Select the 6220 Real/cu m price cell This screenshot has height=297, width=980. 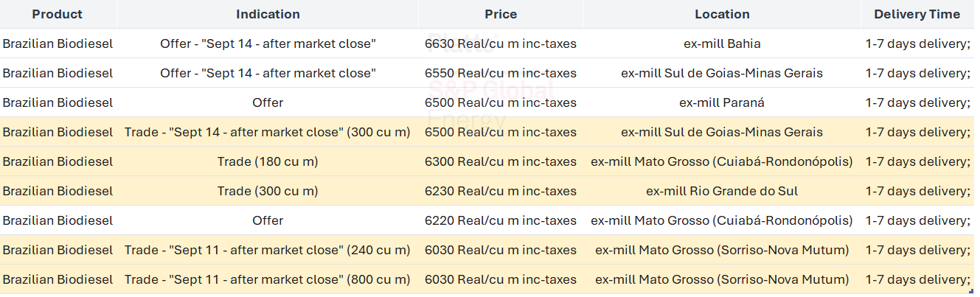[x=501, y=220]
